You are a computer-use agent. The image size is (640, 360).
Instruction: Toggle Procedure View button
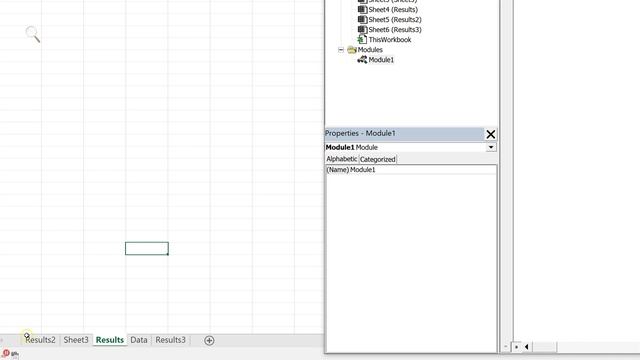(x=506, y=347)
